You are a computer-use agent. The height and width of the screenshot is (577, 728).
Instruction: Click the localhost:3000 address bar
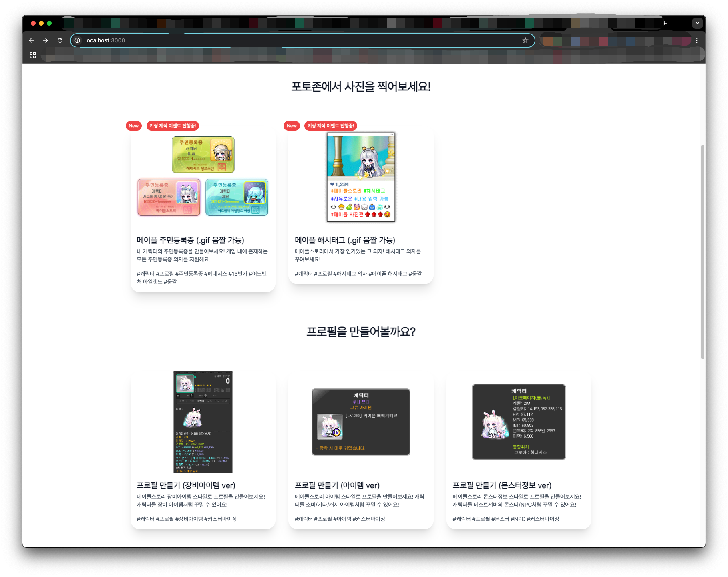(302, 40)
